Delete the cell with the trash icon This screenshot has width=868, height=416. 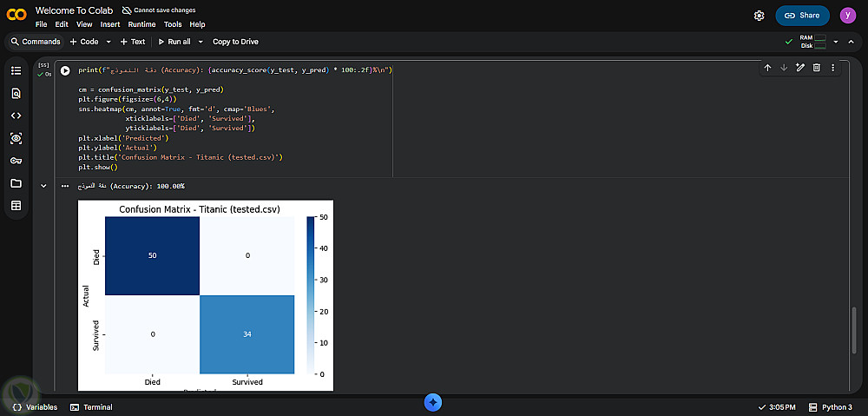(x=816, y=68)
